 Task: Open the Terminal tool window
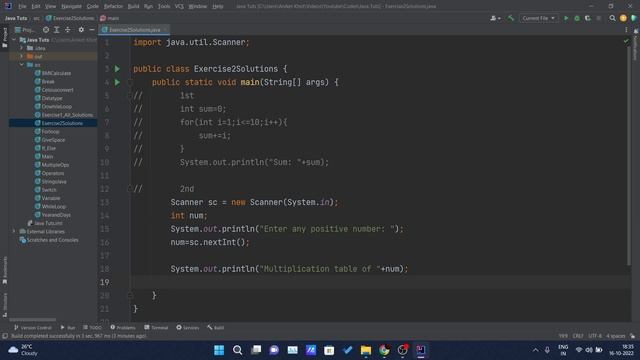click(x=156, y=327)
